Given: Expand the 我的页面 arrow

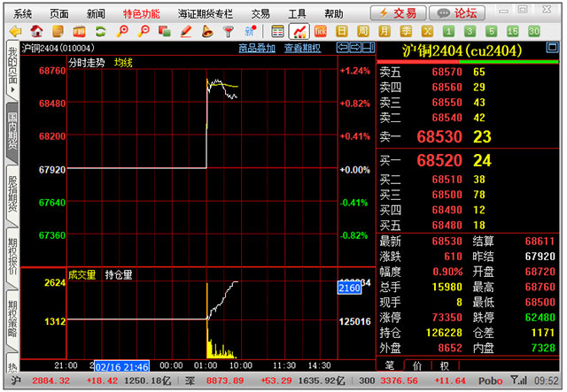Looking at the screenshot, I should [12, 89].
